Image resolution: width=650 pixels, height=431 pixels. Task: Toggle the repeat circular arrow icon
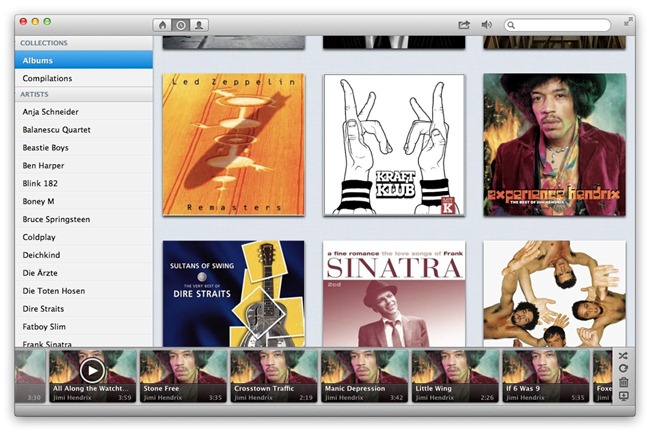[623, 368]
